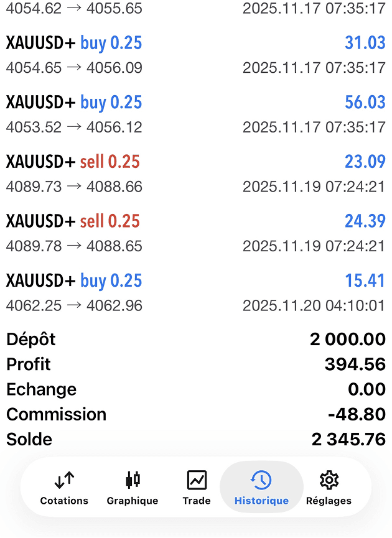Tap the Commission -48.80 row

point(196,414)
